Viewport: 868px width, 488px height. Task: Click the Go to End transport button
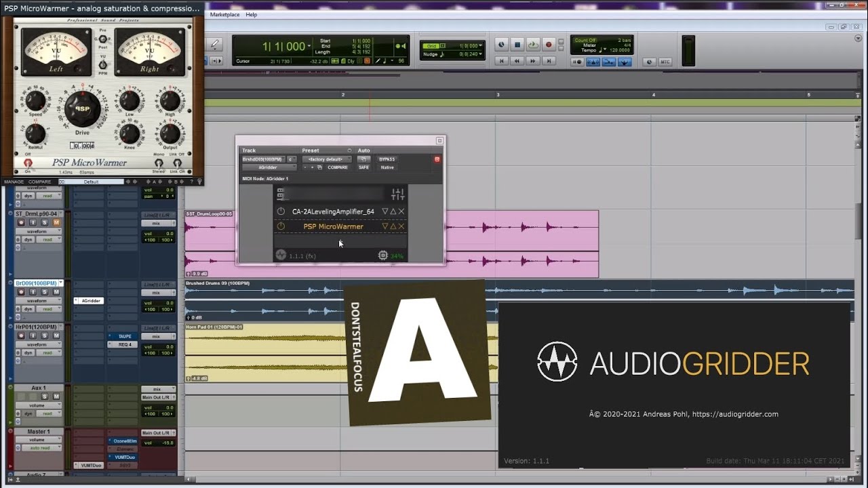tap(549, 61)
